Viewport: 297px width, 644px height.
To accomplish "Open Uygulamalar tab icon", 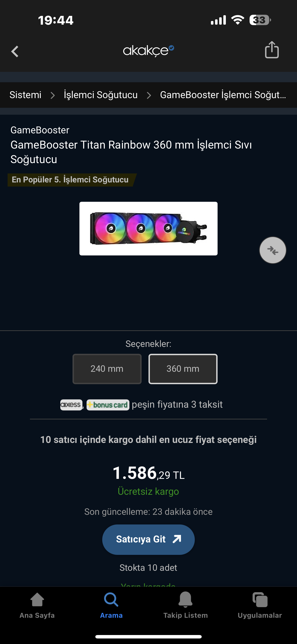I will coord(260,605).
